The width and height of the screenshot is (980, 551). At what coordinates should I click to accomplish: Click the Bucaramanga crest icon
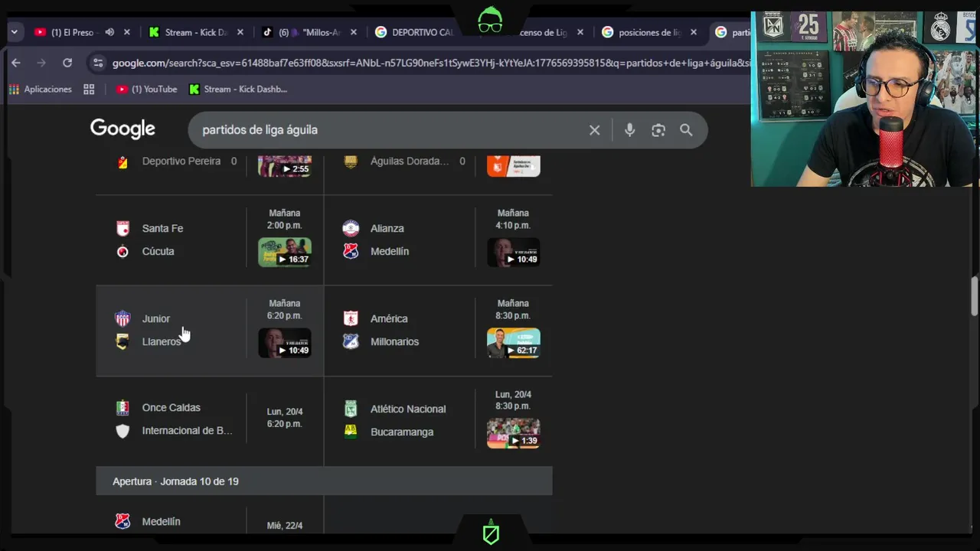point(351,432)
